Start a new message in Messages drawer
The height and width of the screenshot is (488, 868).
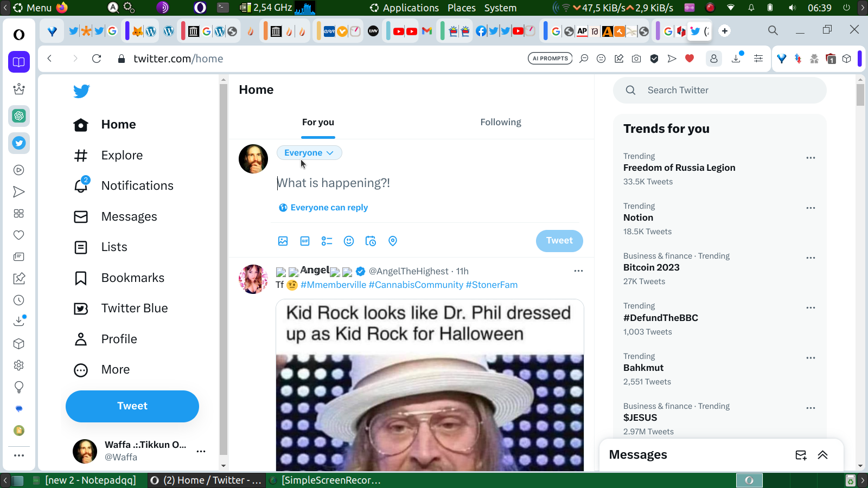801,455
